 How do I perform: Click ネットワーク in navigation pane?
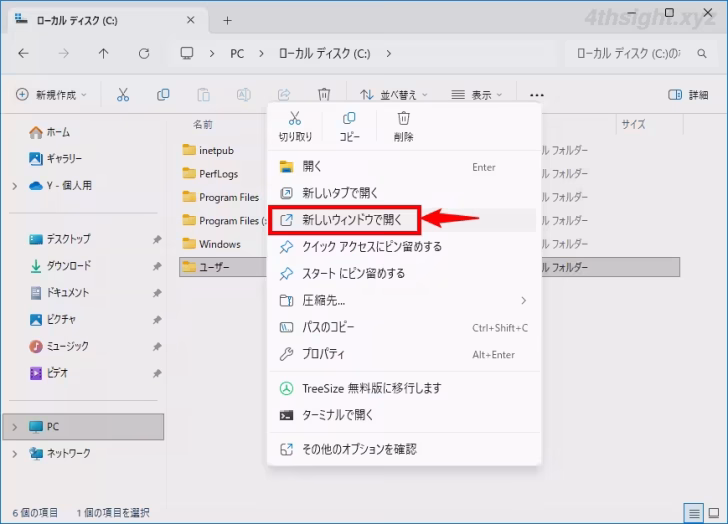tap(60, 454)
